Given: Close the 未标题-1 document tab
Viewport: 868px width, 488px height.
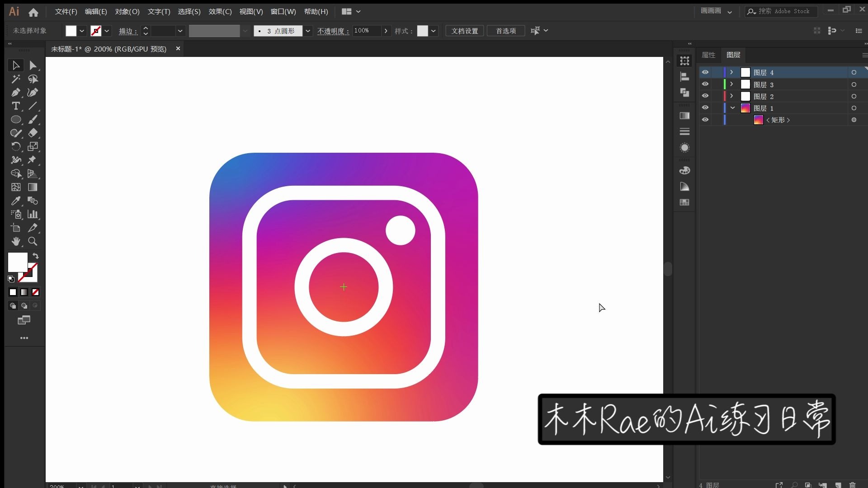Looking at the screenshot, I should (x=178, y=48).
